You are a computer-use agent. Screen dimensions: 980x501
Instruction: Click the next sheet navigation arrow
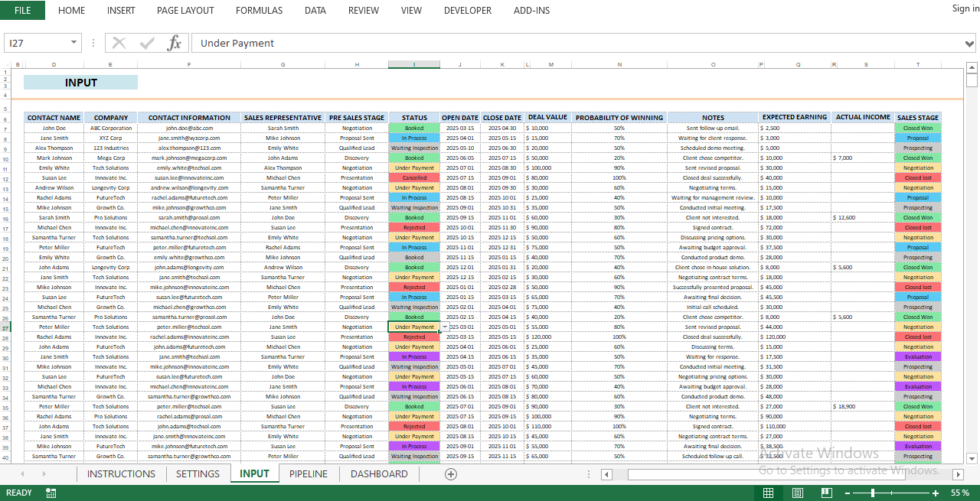[44, 474]
